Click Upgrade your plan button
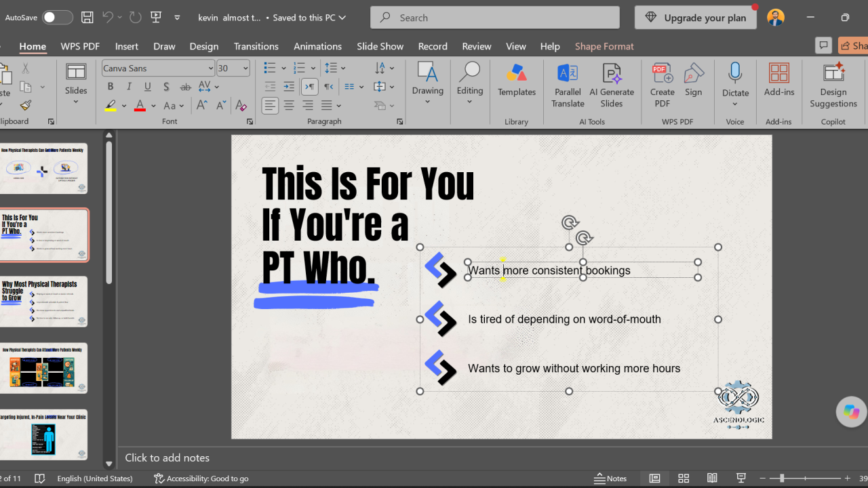The width and height of the screenshot is (868, 488). [696, 18]
